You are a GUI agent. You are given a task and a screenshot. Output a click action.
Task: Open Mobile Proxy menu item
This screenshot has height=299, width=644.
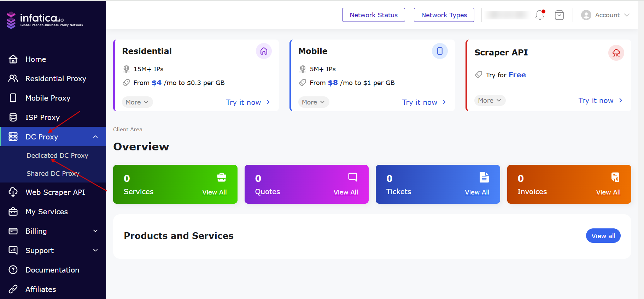[x=53, y=98]
